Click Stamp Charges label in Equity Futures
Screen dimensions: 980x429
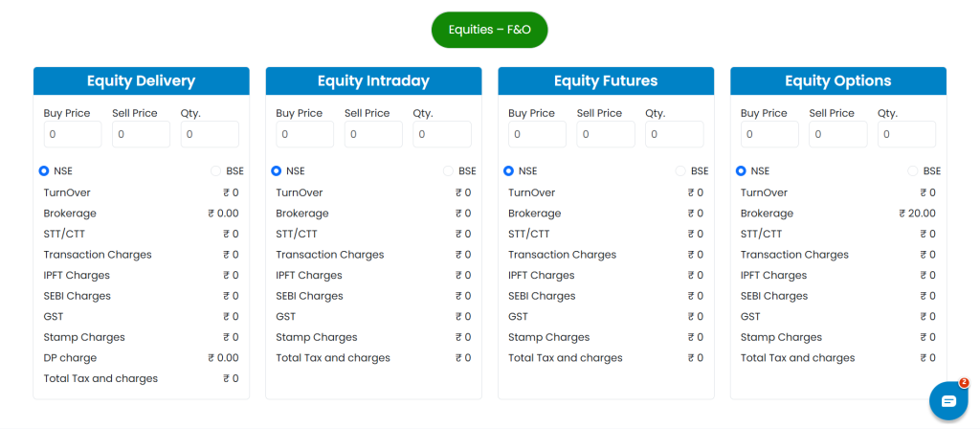pos(549,337)
